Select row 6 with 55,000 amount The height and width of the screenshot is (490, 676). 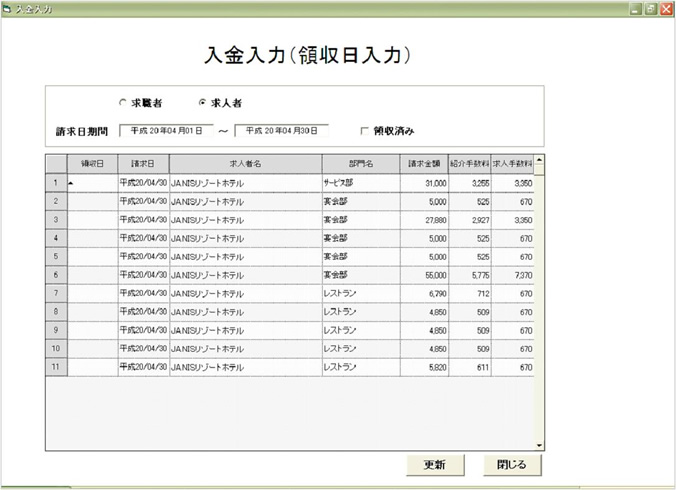click(x=56, y=274)
